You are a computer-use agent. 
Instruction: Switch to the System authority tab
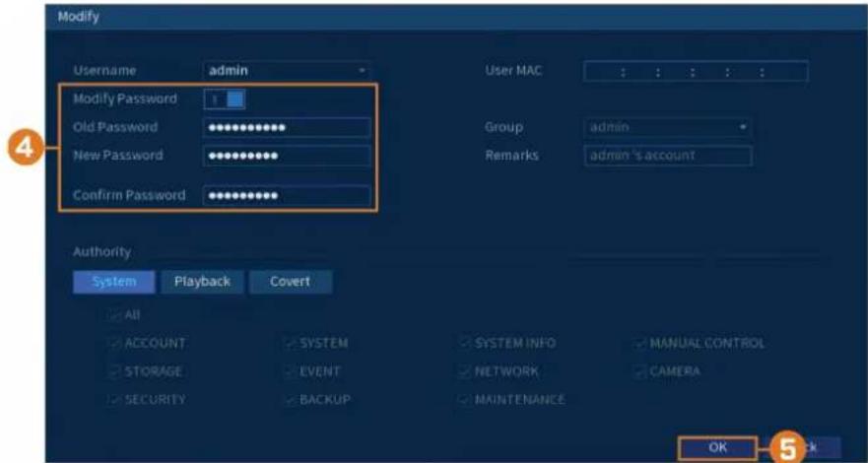tap(114, 282)
